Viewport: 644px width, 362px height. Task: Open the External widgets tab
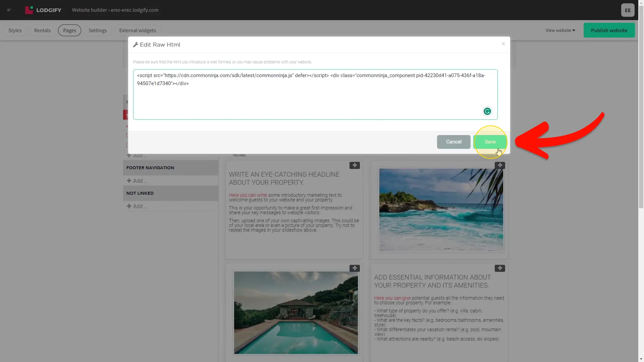pos(138,30)
